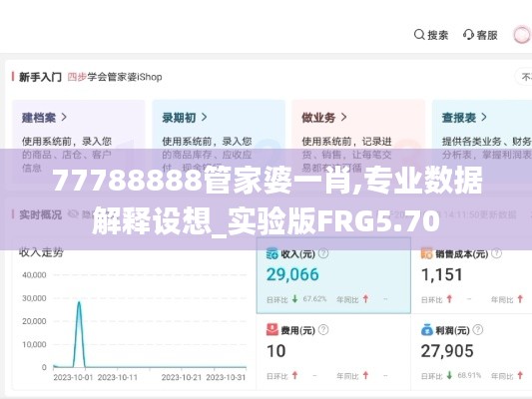Click the 费用(元) red icon

coord(272,330)
